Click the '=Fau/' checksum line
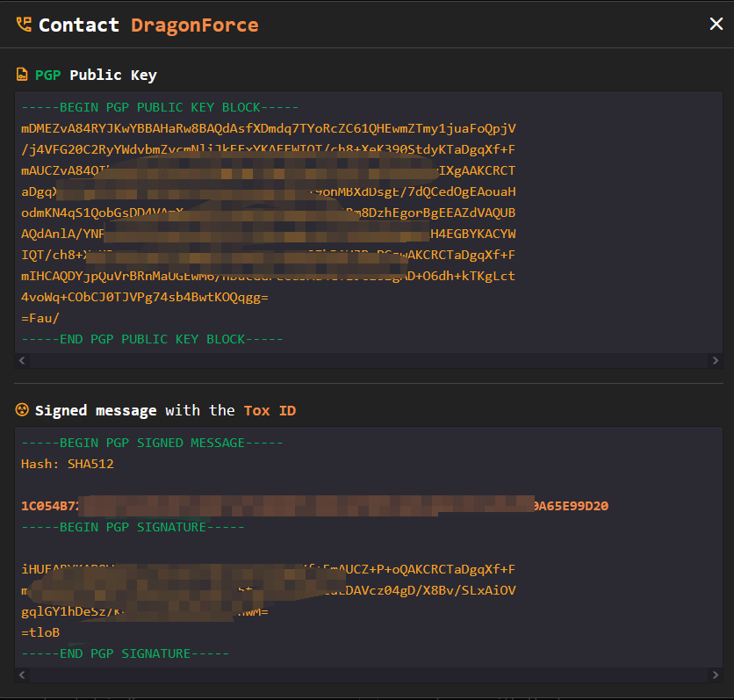 (x=40, y=319)
